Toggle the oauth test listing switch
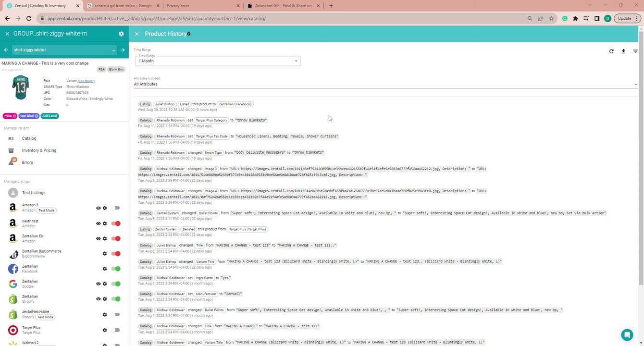 (x=116, y=223)
